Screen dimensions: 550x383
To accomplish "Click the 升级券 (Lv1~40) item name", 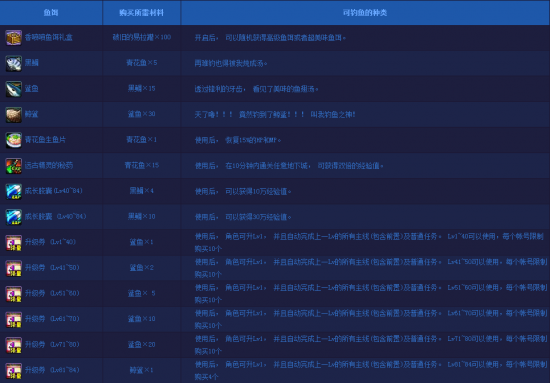I will click(50, 242).
